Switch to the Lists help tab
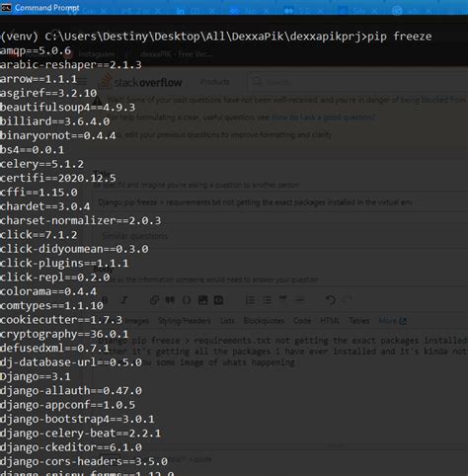Screen dimensions: 468x476 coord(227,321)
